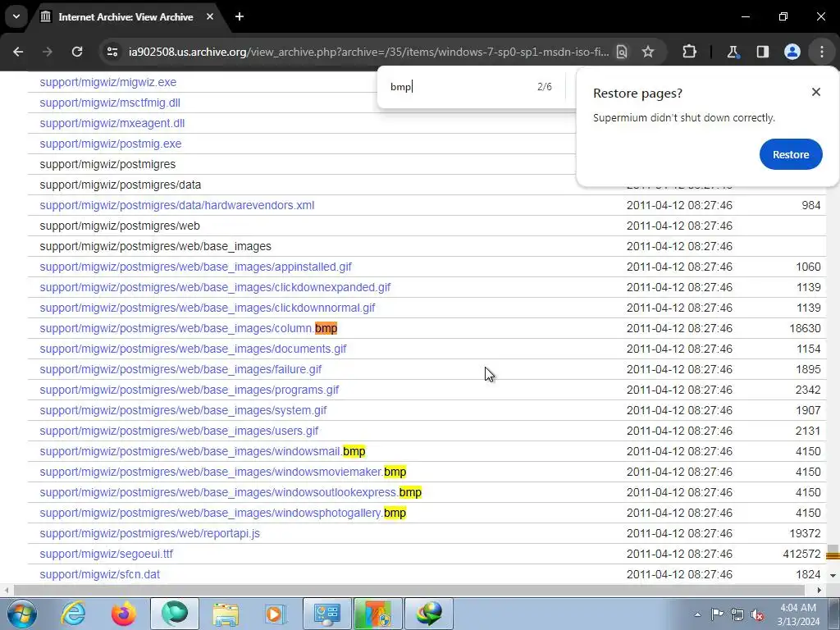Screen dimensions: 840x630
Task: Open the windowsoutlookexpress.bmp link
Action: (x=231, y=492)
